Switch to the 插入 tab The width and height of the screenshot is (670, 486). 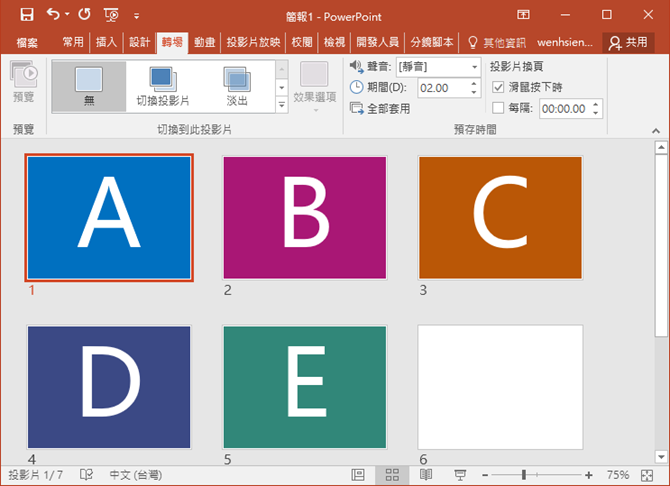tap(106, 42)
